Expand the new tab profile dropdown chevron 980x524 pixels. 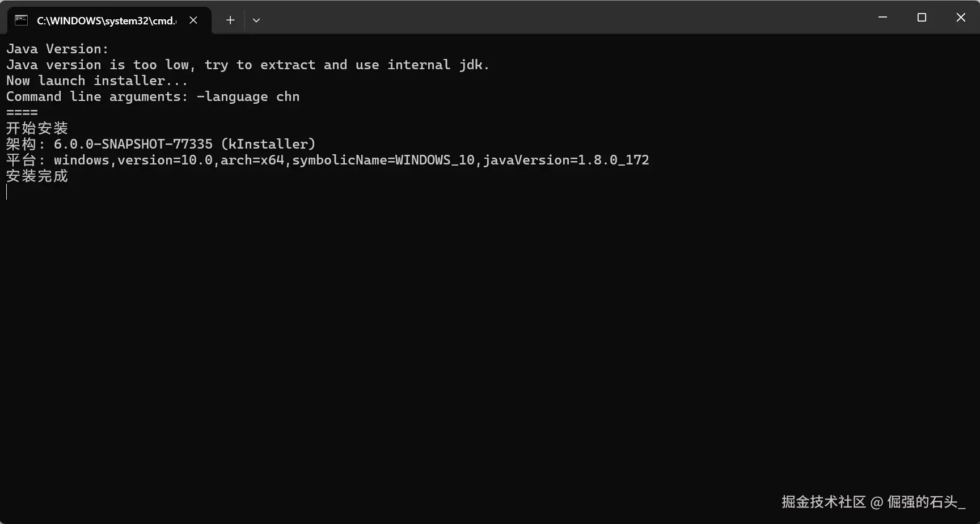coord(256,20)
